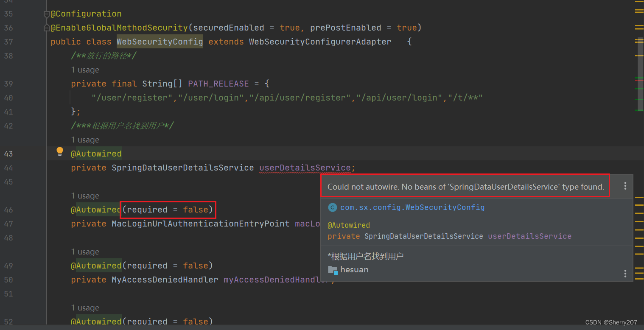This screenshot has height=330, width=644.
Task: Open com.sx.config.WebSecurityConfig link in popup
Action: click(412, 207)
